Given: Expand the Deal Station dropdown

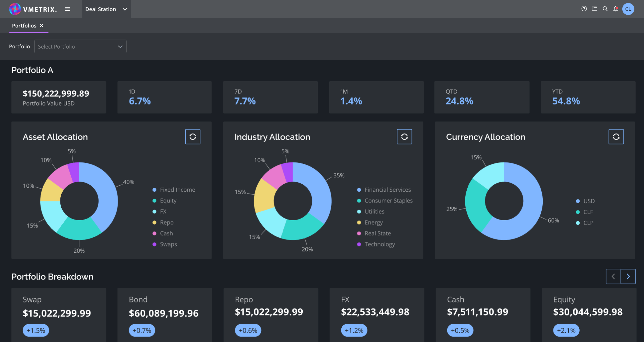Looking at the screenshot, I should click(x=106, y=9).
